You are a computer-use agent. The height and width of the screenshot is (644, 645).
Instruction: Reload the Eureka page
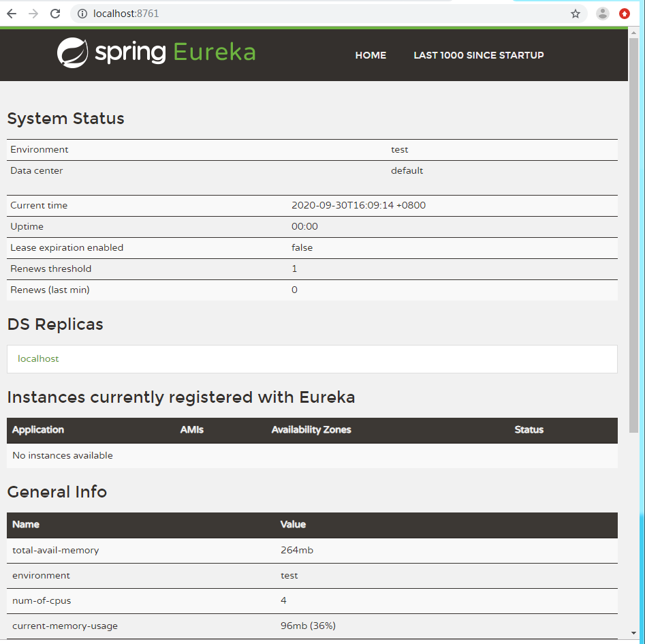click(55, 14)
